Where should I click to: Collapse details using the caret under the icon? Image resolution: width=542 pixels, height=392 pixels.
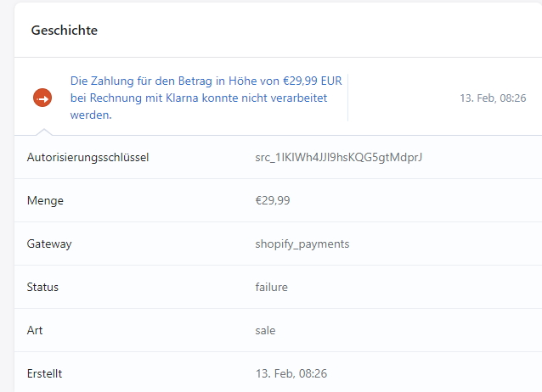(x=43, y=131)
